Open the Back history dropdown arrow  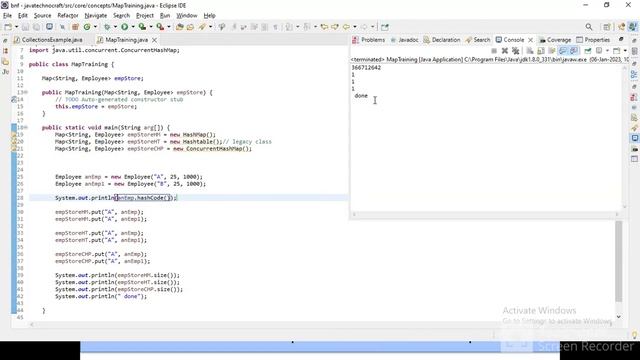click(354, 27)
